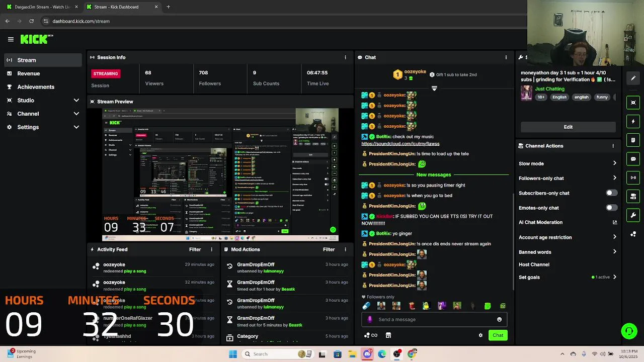The height and width of the screenshot is (362, 644).
Task: Collapse the pinned gift leaderboard chevron
Action: pyautogui.click(x=434, y=88)
